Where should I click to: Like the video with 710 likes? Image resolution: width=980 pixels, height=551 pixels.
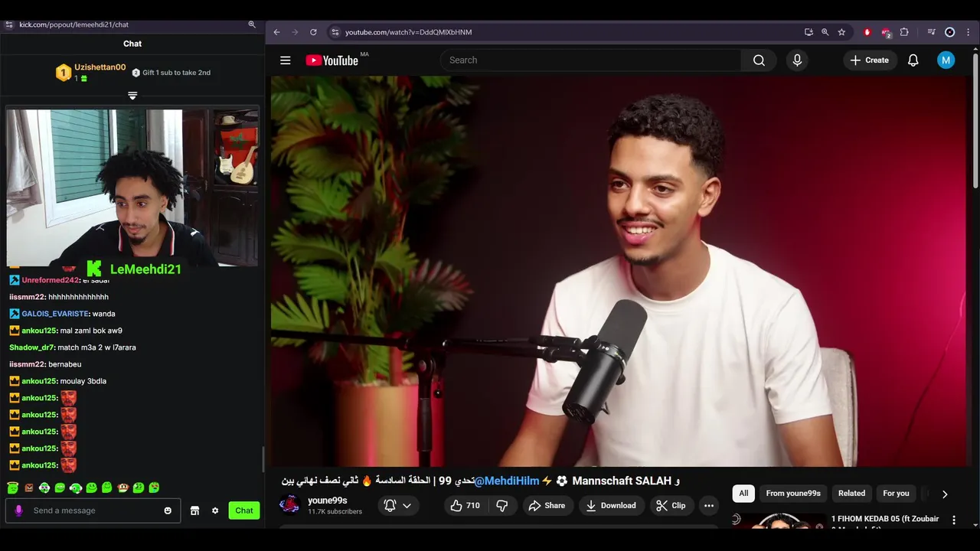pyautogui.click(x=465, y=505)
